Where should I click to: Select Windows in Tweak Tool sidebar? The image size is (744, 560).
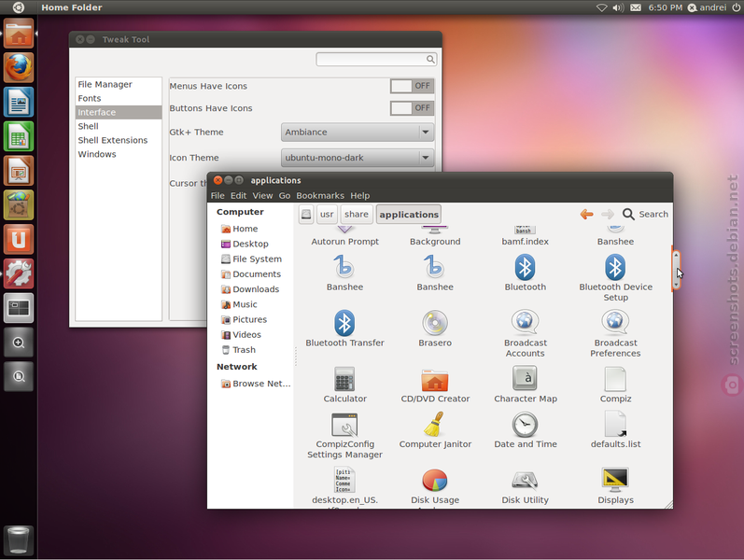[119, 154]
